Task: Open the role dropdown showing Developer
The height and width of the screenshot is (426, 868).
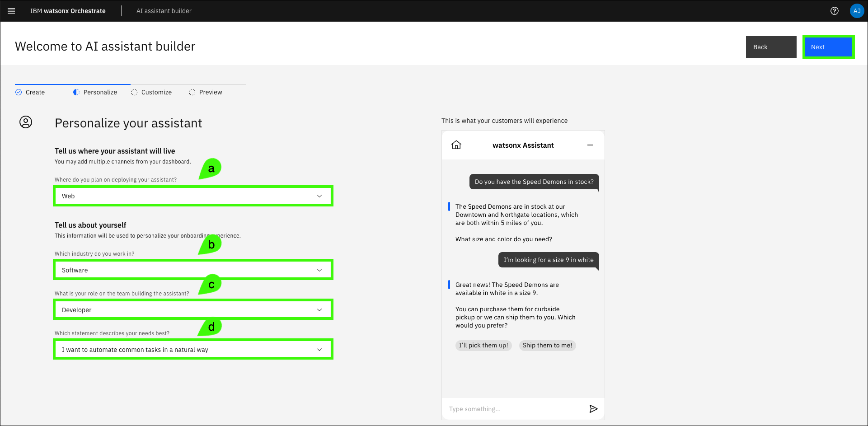Action: [193, 310]
